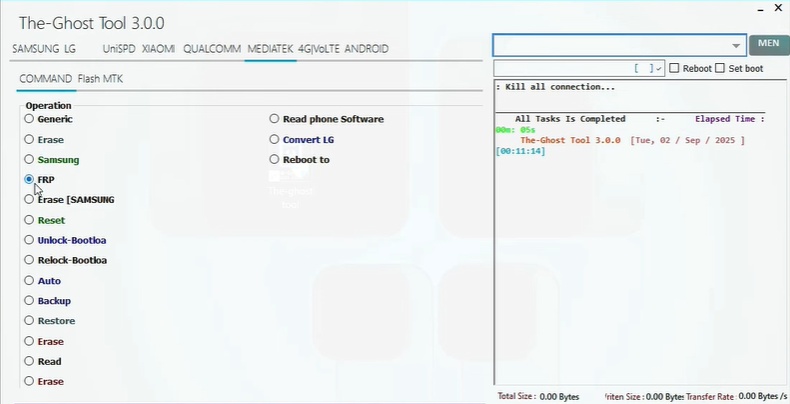
Task: Select the MEDIATEK tab
Action: (270, 49)
